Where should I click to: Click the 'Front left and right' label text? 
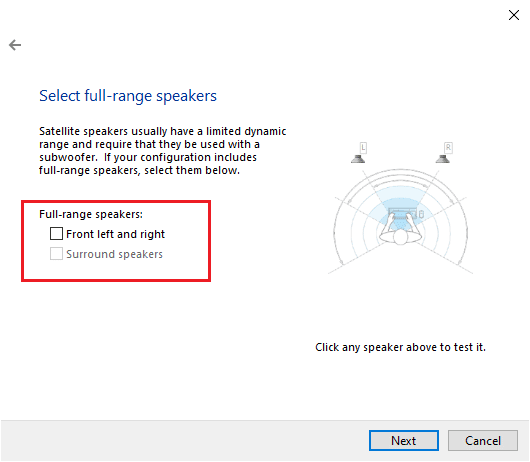tap(115, 234)
